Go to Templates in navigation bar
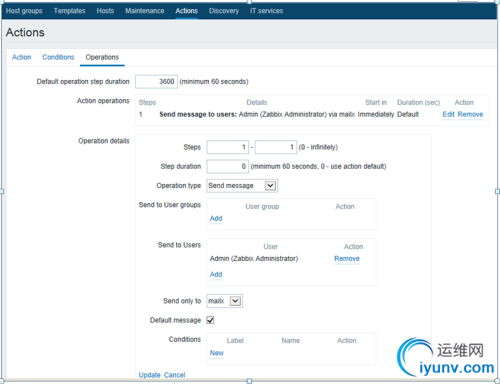The image size is (500, 384). coord(69,11)
